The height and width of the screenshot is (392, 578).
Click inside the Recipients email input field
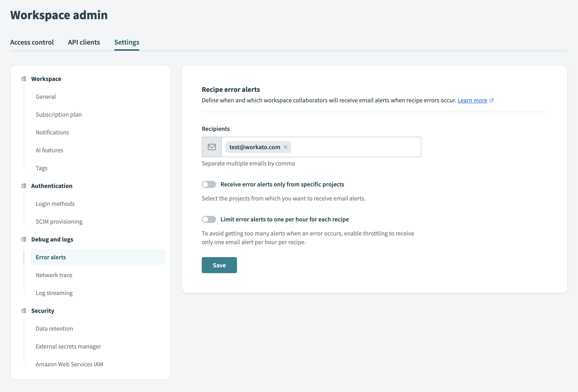356,147
